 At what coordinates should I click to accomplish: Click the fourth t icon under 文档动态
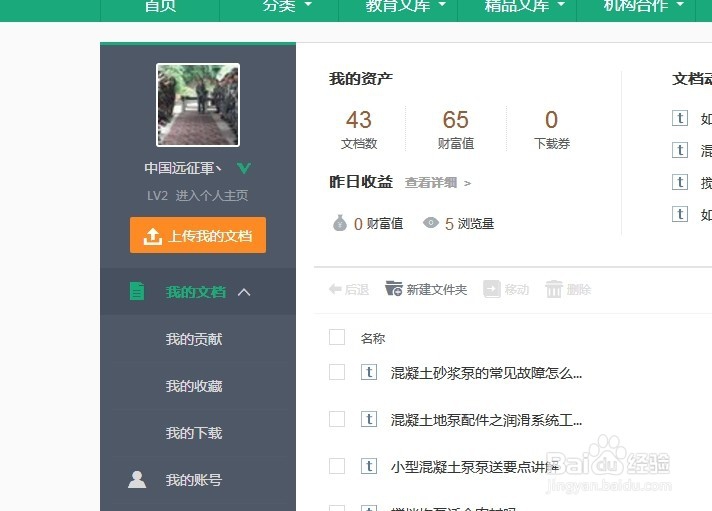click(680, 214)
